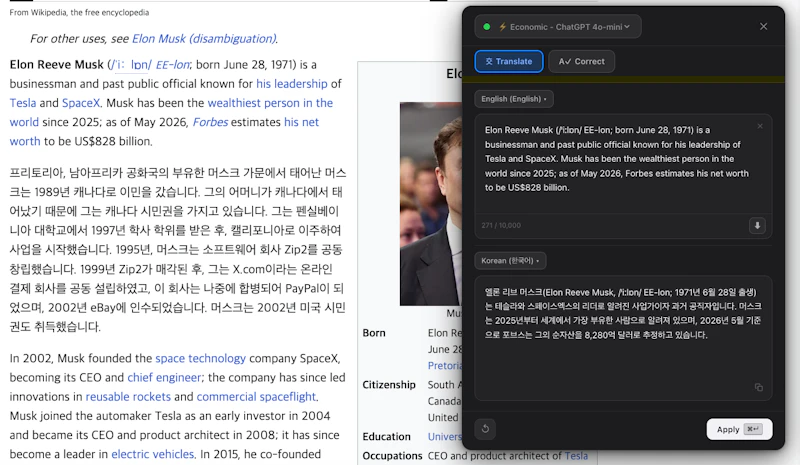
Task: Open the 'chief engineer' link
Action: (164, 378)
